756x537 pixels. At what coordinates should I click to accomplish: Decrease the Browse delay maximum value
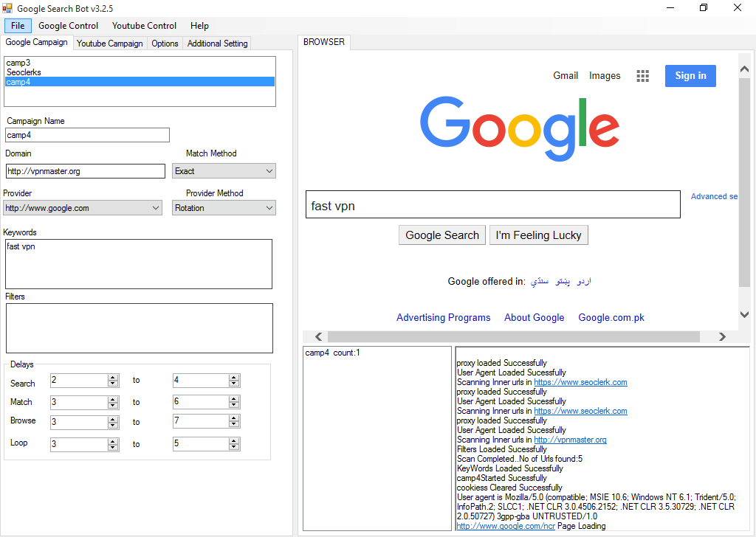[234, 424]
